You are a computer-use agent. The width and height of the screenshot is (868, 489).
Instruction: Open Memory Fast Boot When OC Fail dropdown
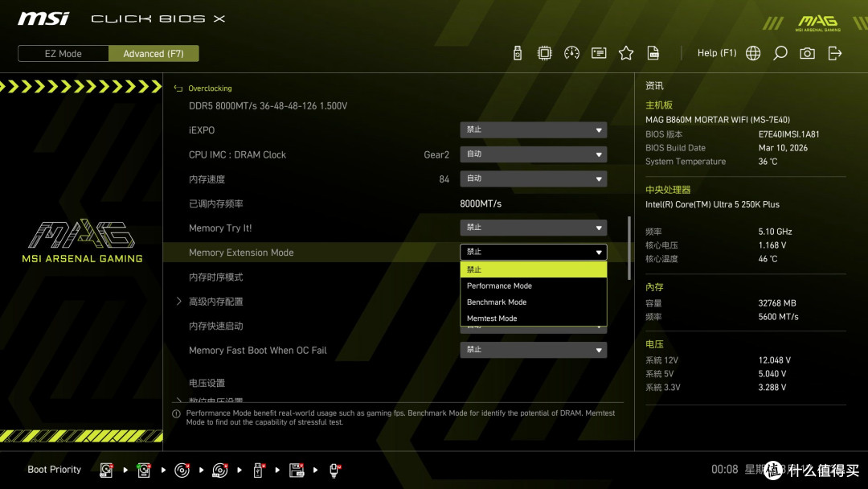click(x=533, y=350)
